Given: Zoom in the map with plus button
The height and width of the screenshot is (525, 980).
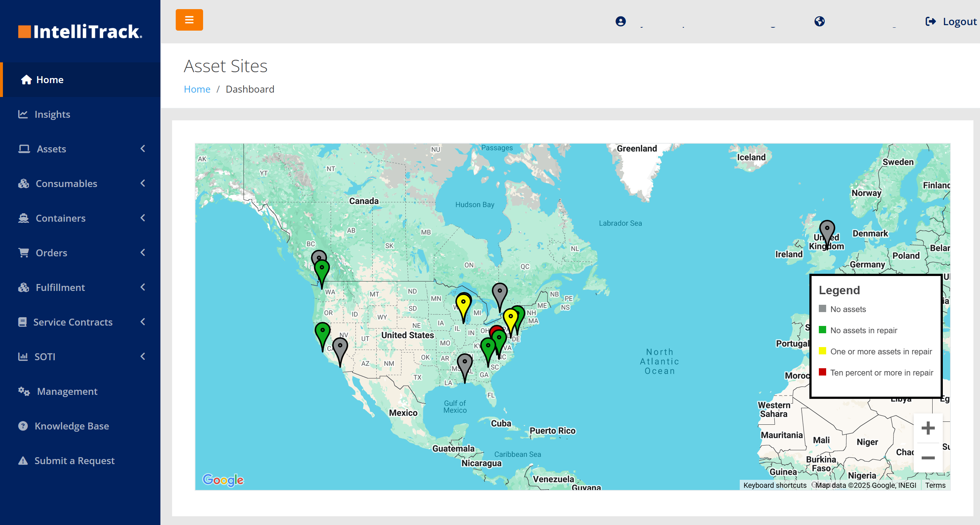Looking at the screenshot, I should coord(928,428).
